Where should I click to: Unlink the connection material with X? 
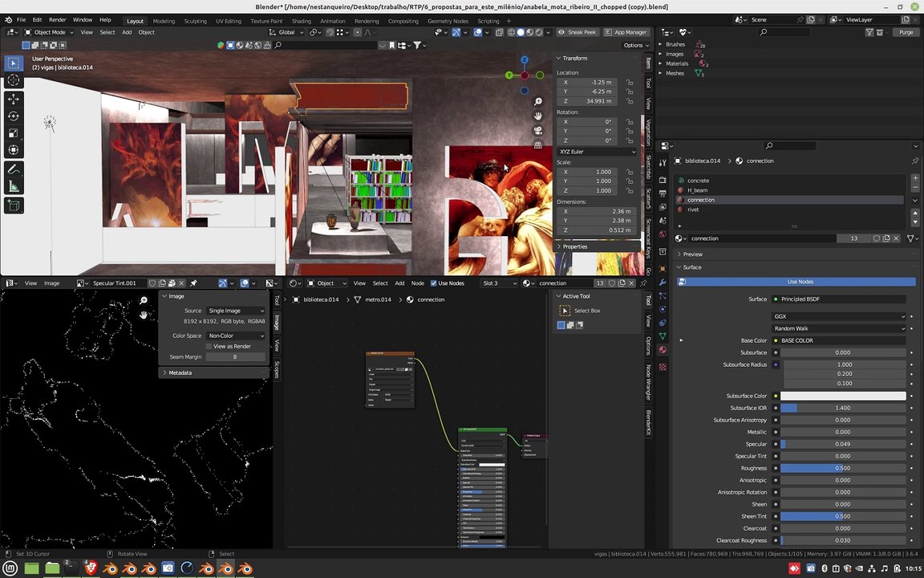(x=896, y=238)
